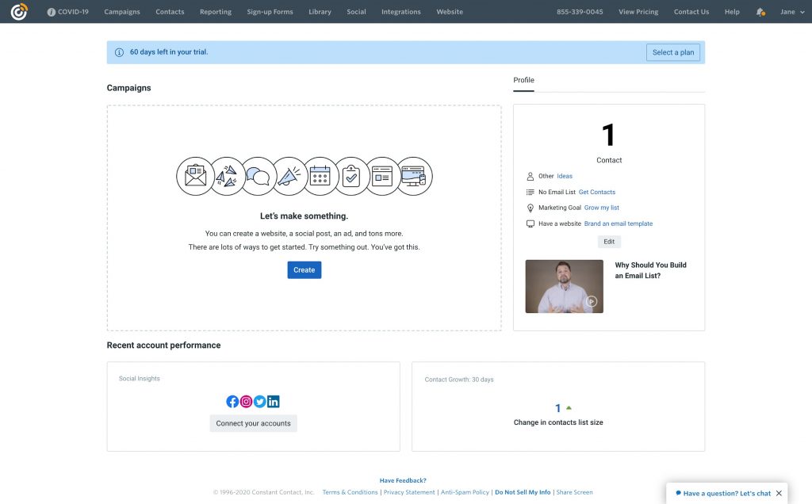Click the email envelope campaign icon

(195, 176)
